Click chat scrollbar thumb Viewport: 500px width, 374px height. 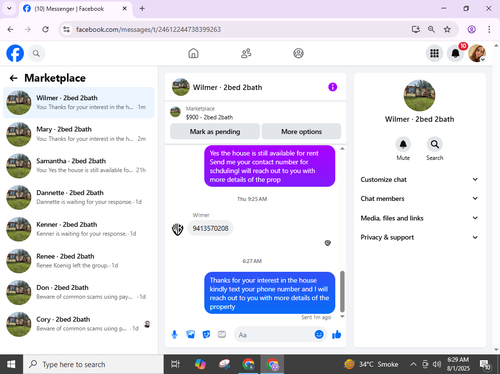pyautogui.click(x=342, y=292)
